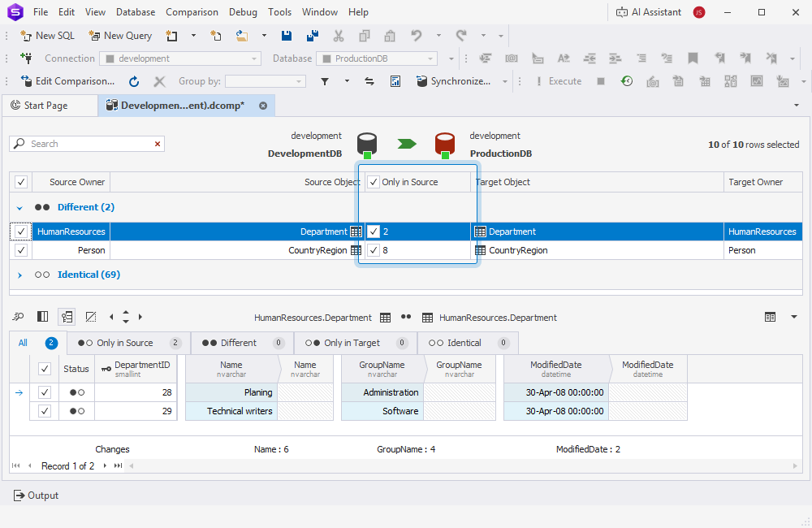Click the filter funnel icon

(x=324, y=81)
